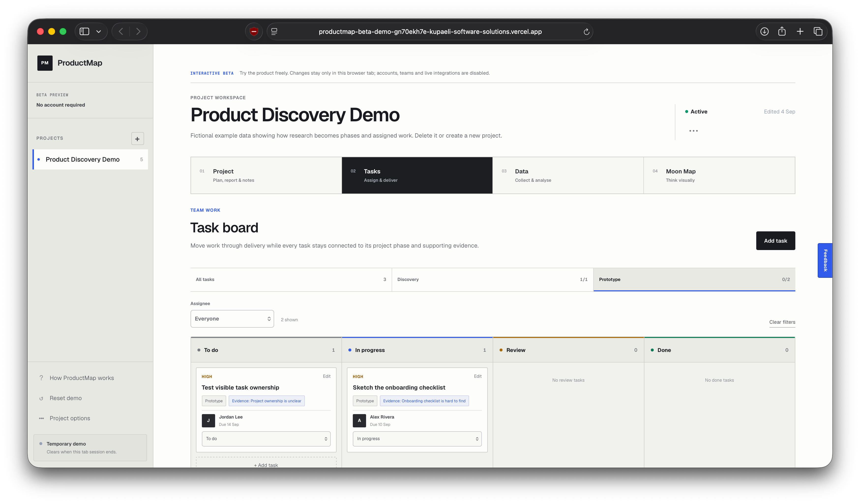Click Reset demo

pyautogui.click(x=66, y=398)
